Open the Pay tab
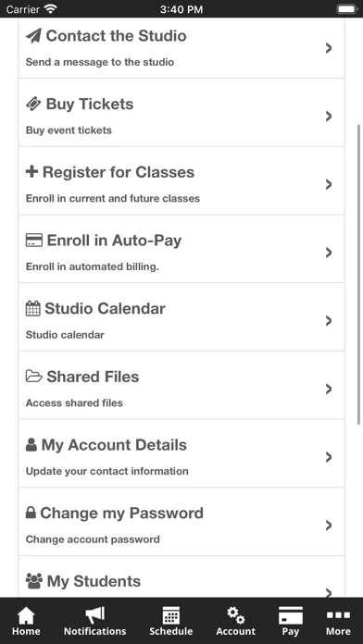Screen dimensions: 363x644 coord(290,621)
